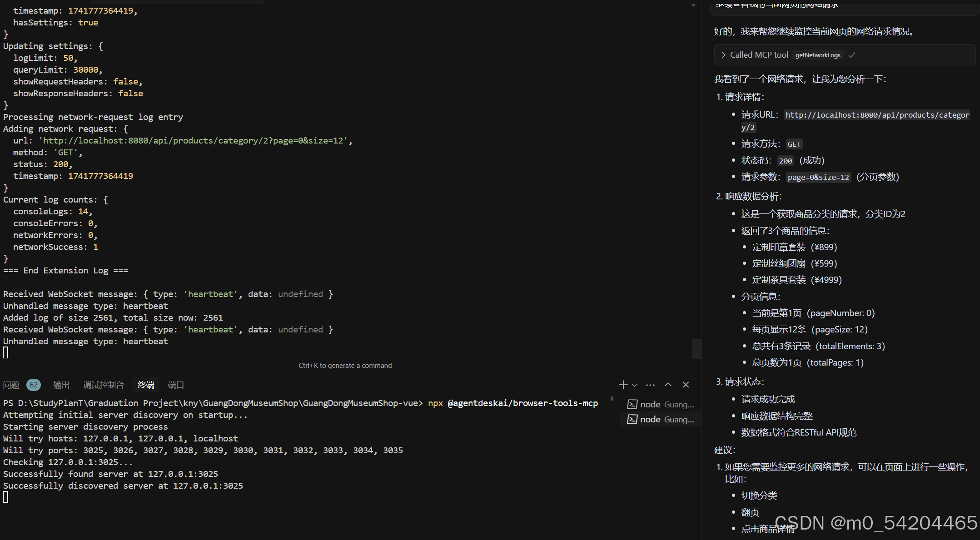The image size is (980, 540).
Task: Open the panel's more actions ellipsis
Action: pyautogui.click(x=650, y=385)
